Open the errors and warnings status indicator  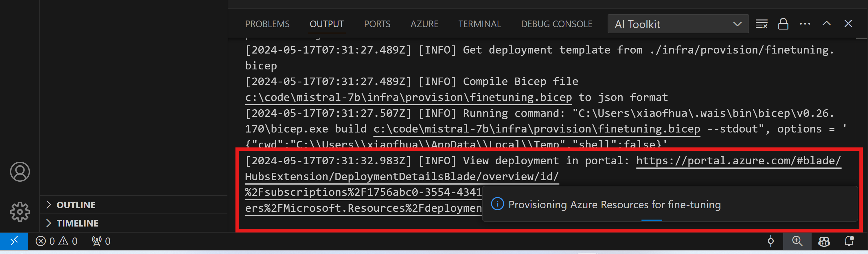[57, 241]
